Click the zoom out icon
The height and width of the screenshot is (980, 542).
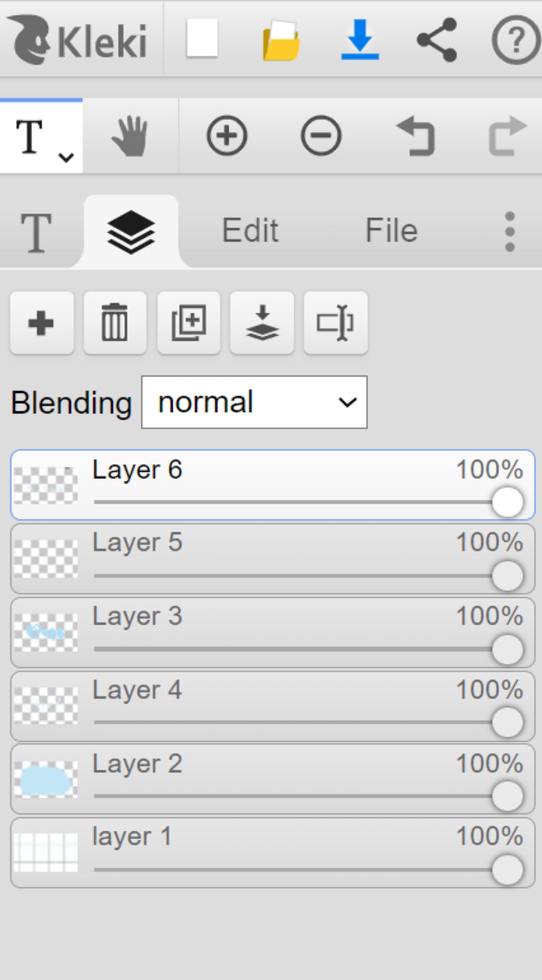pyautogui.click(x=321, y=136)
